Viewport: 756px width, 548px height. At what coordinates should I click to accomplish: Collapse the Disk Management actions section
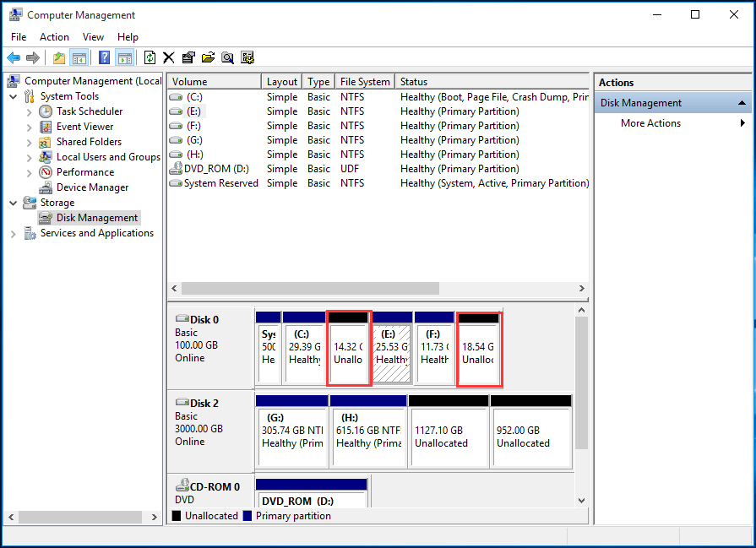[x=742, y=103]
